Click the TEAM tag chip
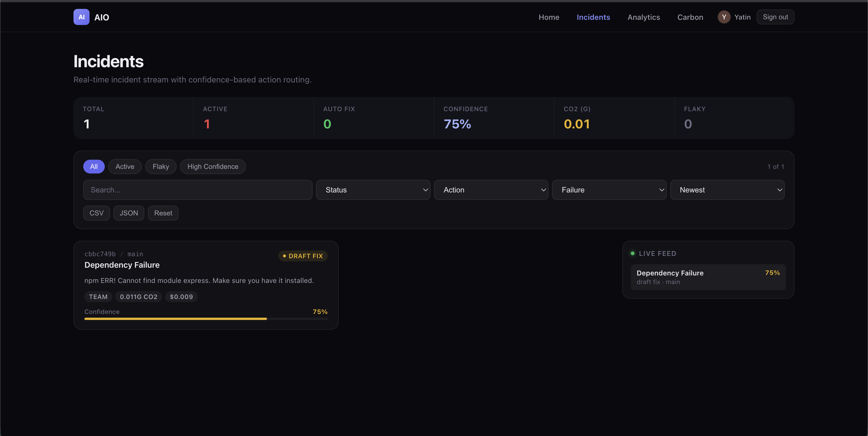The image size is (868, 436). click(x=98, y=297)
